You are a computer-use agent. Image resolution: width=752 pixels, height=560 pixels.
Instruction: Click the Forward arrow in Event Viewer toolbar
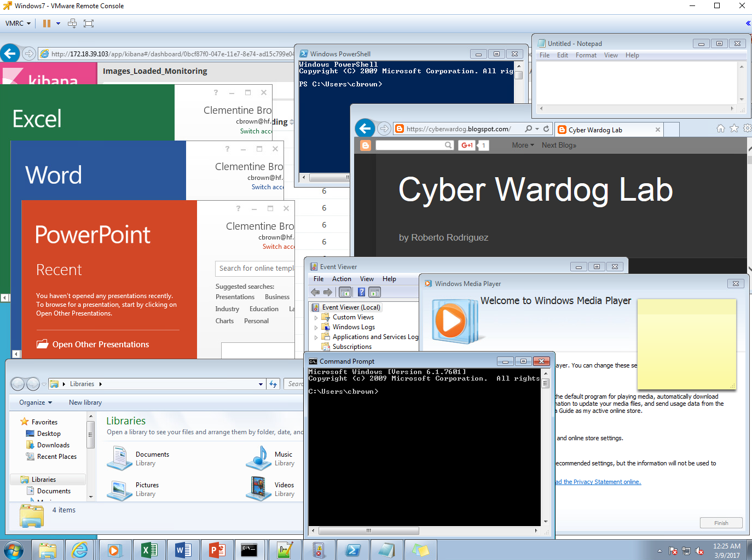pos(328,293)
